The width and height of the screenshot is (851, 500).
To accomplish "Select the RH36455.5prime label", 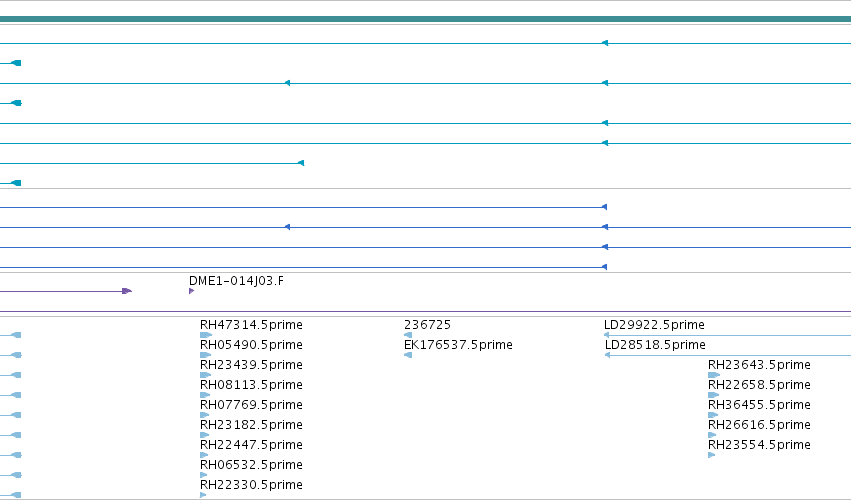I will click(759, 405).
